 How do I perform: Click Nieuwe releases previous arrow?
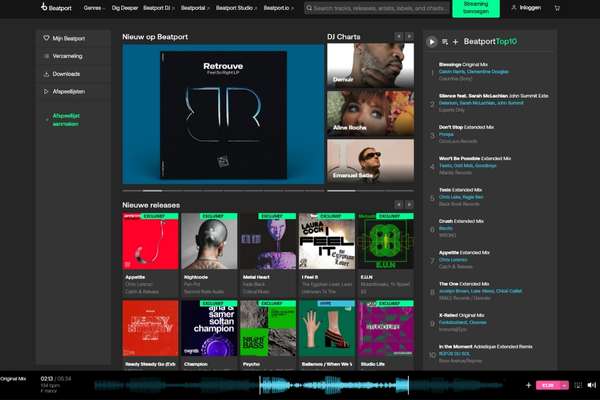(x=399, y=204)
